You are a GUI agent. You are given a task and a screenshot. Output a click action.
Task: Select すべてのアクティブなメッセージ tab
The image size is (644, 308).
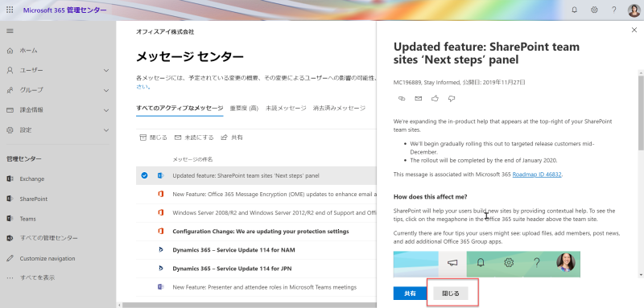(180, 109)
